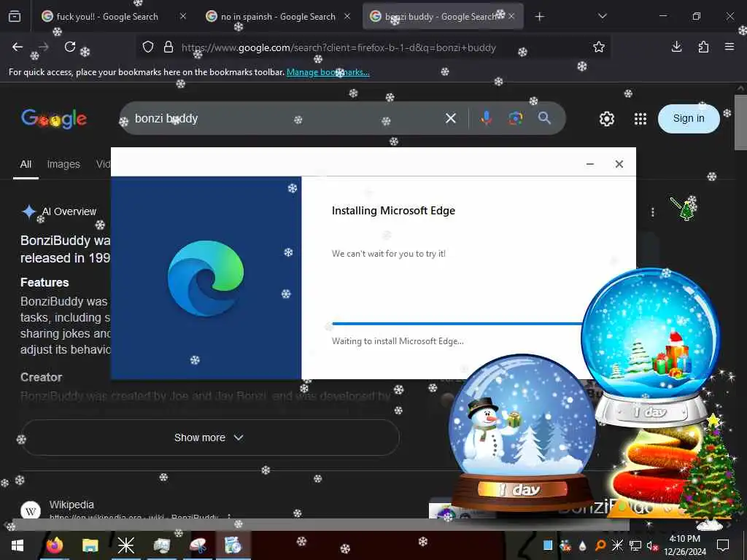Open the Wikipedia search result
Screen dimensions: 747x560
[x=71, y=505]
